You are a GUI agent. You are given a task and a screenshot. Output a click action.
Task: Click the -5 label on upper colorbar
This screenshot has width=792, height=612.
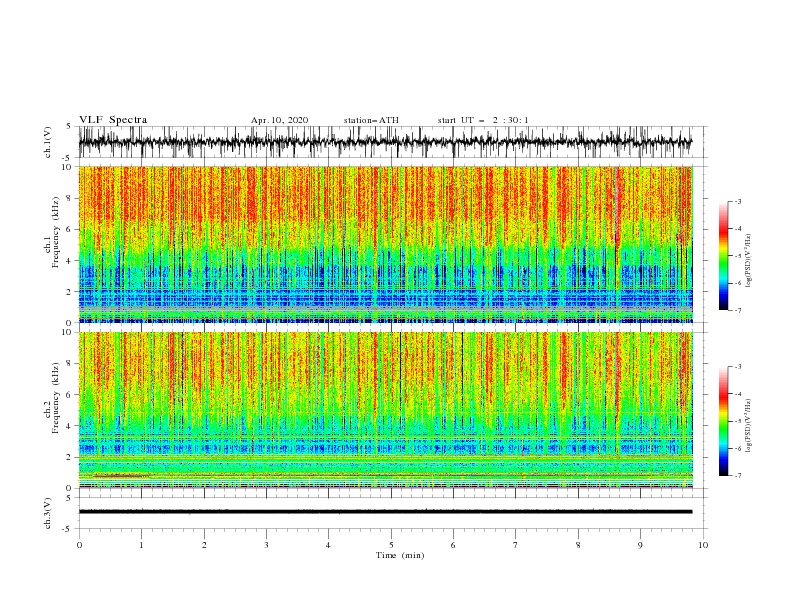737,256
